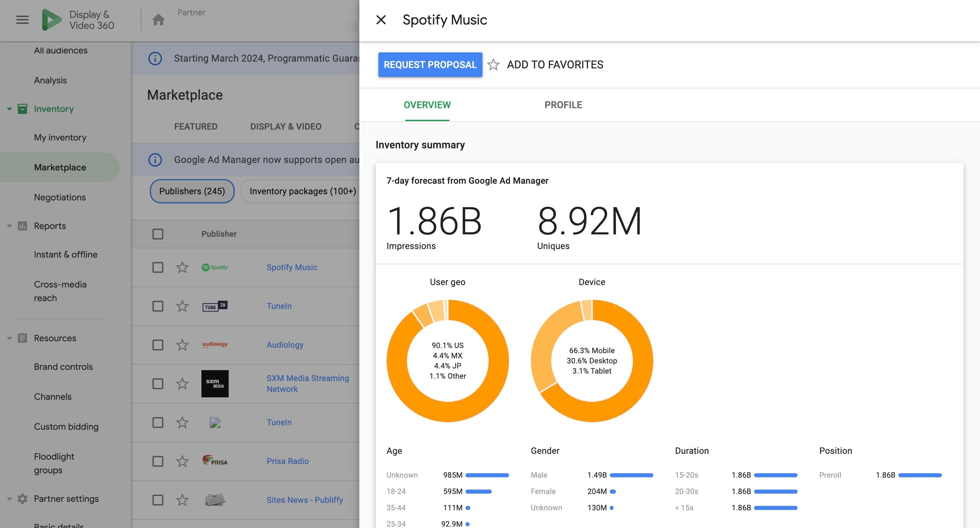The height and width of the screenshot is (528, 980).
Task: Star the Prisa Radio publisher
Action: point(182,461)
